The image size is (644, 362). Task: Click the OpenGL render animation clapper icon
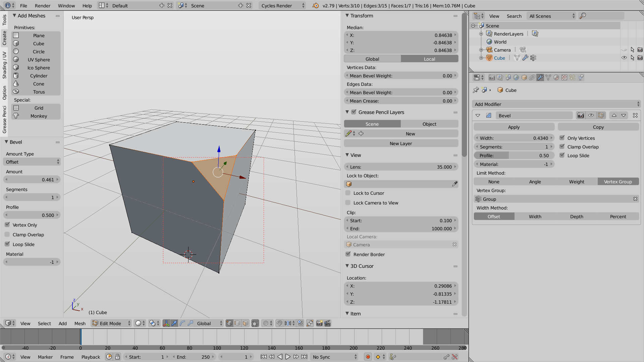327,323
